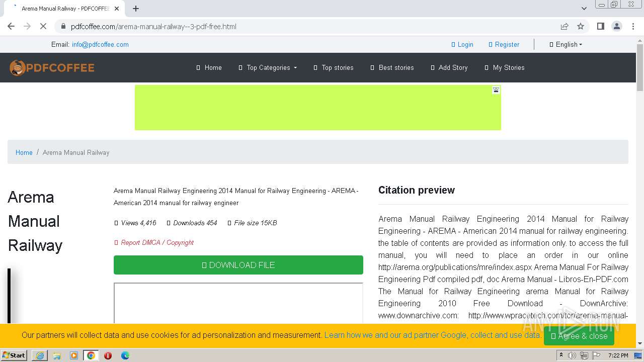
Task: Open My Stories page
Action: (505, 67)
